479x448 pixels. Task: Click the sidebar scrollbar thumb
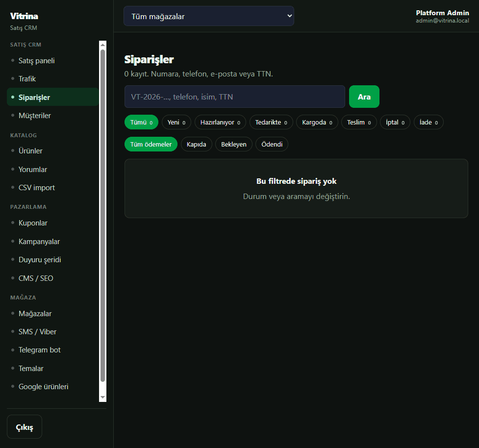[102, 216]
